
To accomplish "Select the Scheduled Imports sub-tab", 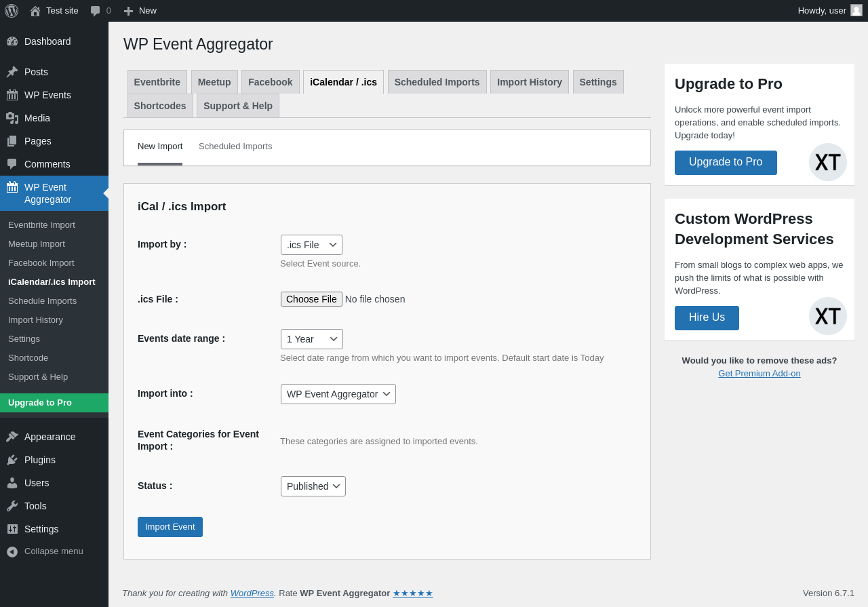I will coord(235,146).
